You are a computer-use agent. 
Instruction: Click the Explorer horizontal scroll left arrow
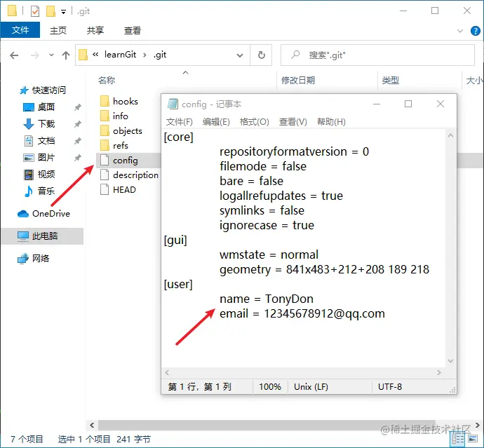coord(92,425)
